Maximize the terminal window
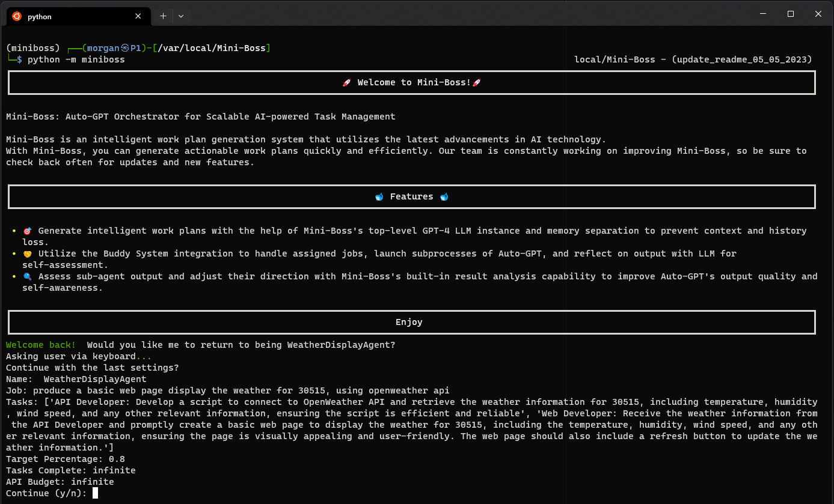834x504 pixels. [791, 14]
